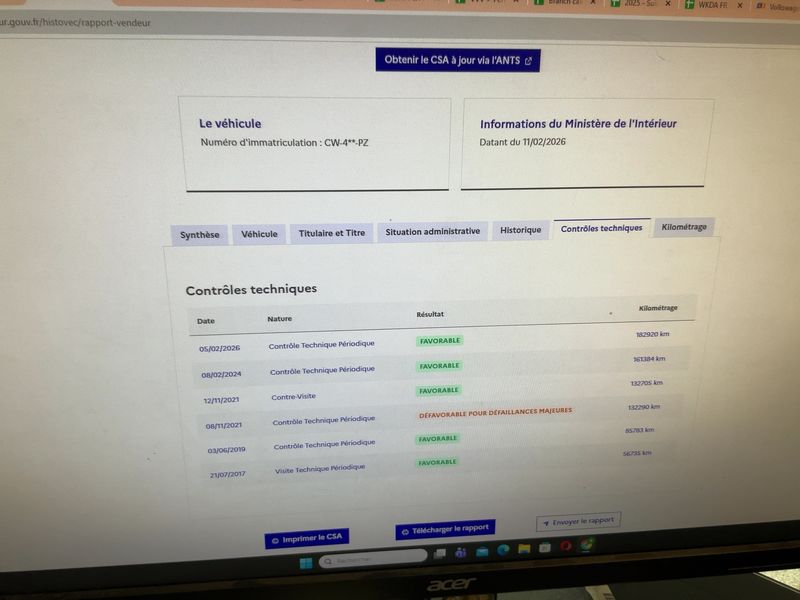Click the date 21/07/2017
The height and width of the screenshot is (600, 800).
tap(228, 474)
